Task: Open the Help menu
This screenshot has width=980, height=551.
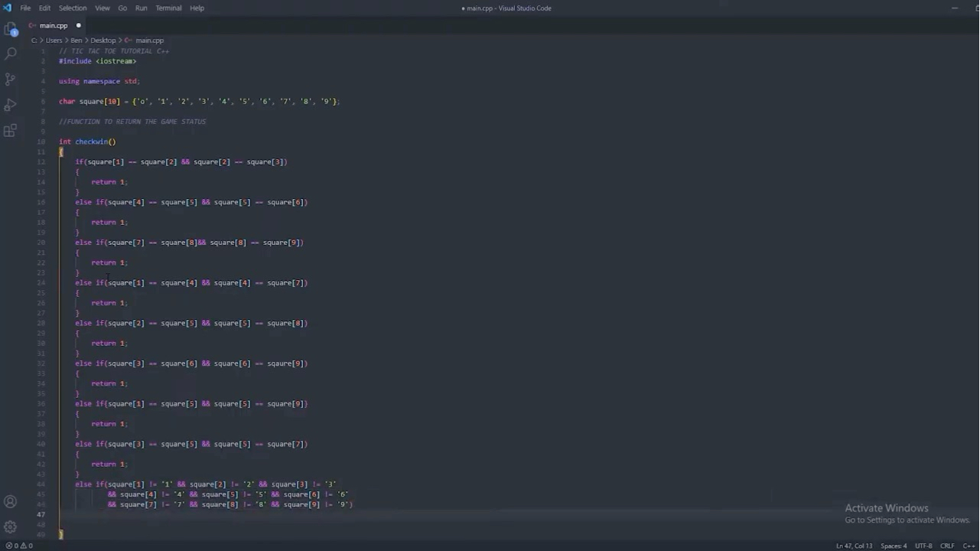Action: (x=197, y=8)
